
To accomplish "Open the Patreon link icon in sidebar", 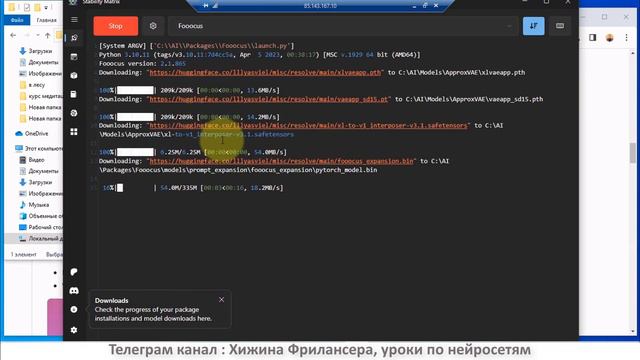I will 74,272.
